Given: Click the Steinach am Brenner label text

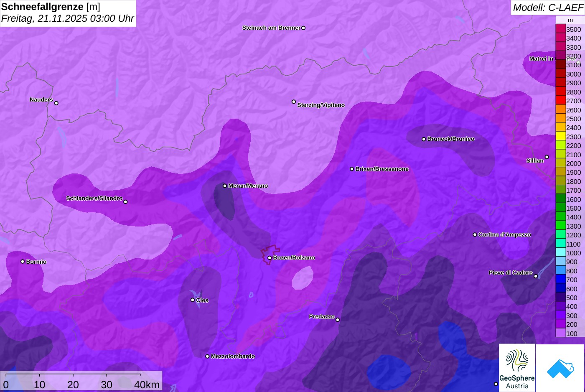Looking at the screenshot, I should (x=271, y=28).
